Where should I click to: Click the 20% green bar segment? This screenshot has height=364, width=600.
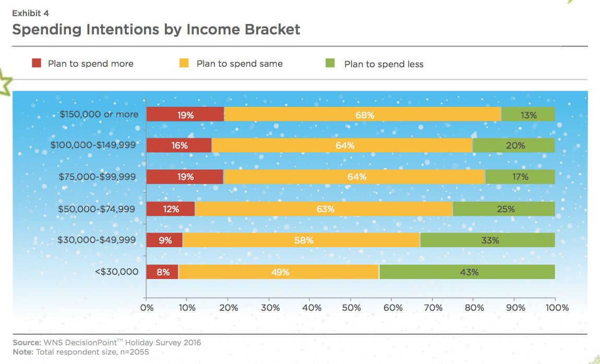[514, 145]
